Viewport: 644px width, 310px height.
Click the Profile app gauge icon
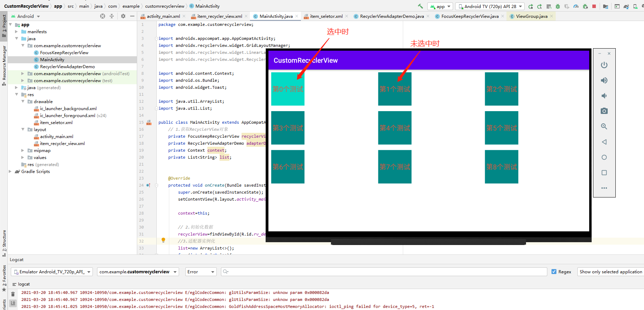(576, 6)
